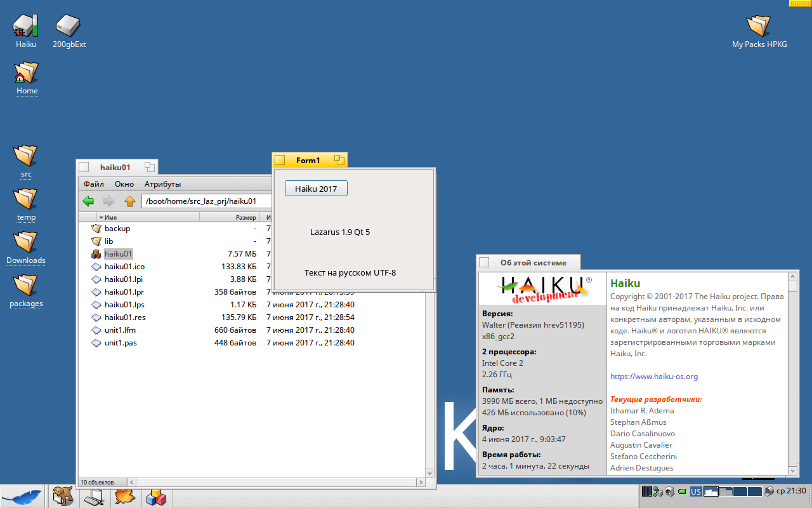
Task: Click the Текущие разработчики heading
Action: [656, 399]
